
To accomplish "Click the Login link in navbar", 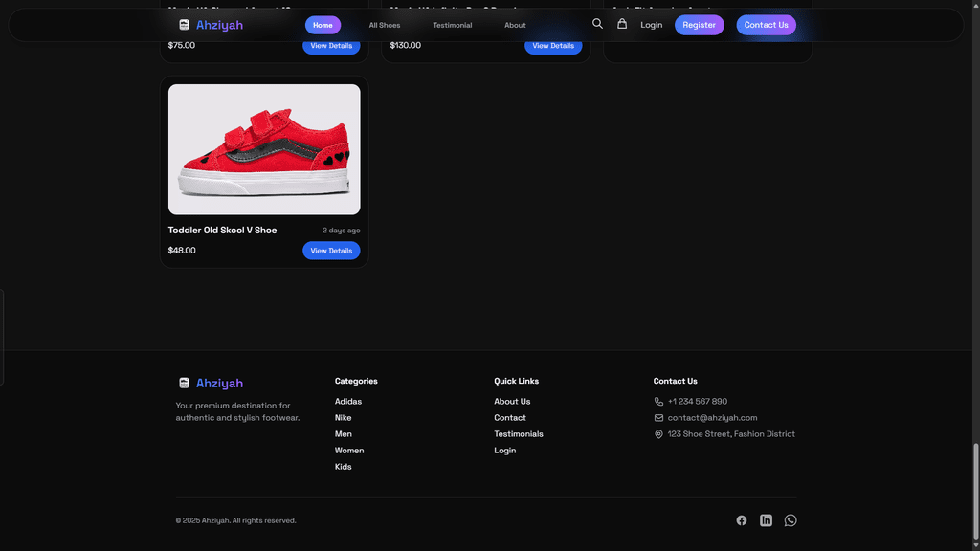I will [651, 25].
